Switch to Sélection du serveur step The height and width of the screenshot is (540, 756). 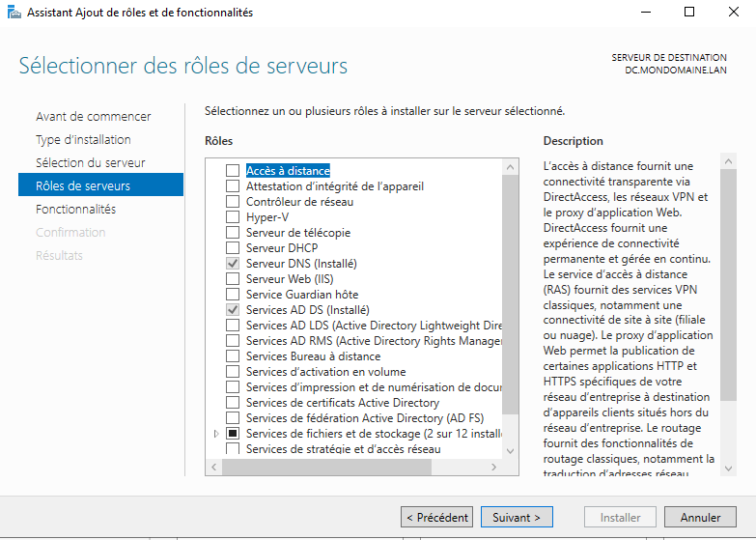(90, 162)
